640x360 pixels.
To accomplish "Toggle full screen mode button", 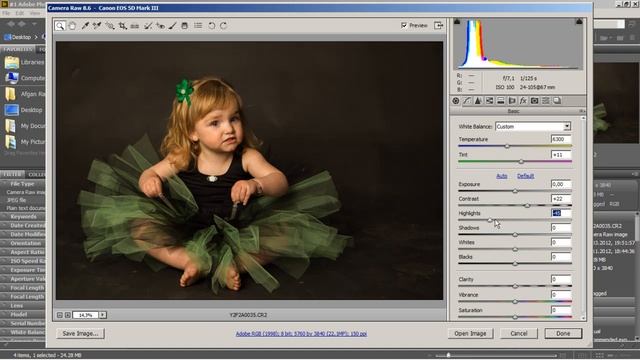I will click(x=438, y=25).
